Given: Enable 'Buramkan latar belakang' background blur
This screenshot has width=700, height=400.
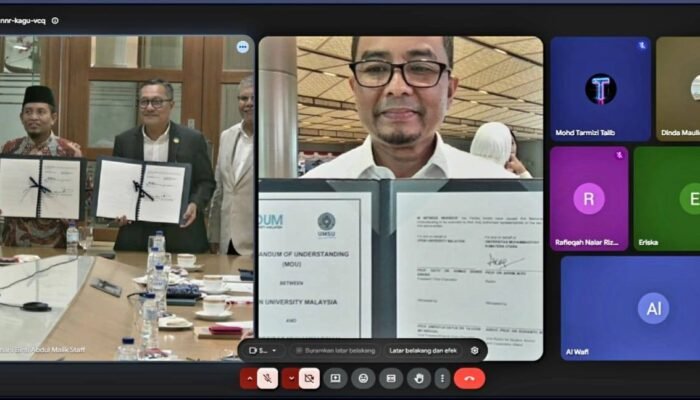Looking at the screenshot, I should (x=336, y=351).
